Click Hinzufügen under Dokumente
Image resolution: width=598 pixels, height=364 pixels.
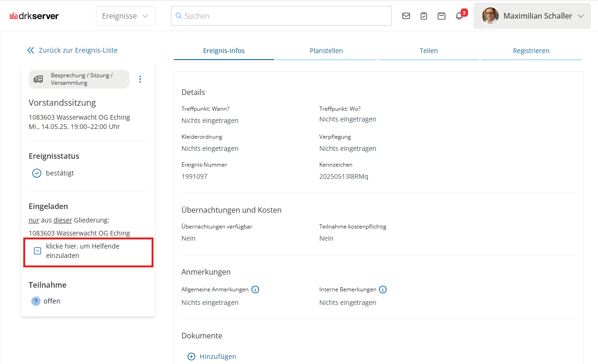pyautogui.click(x=212, y=357)
